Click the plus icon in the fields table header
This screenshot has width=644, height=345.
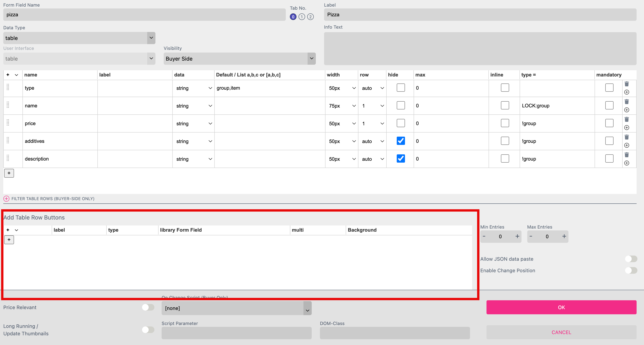click(8, 75)
